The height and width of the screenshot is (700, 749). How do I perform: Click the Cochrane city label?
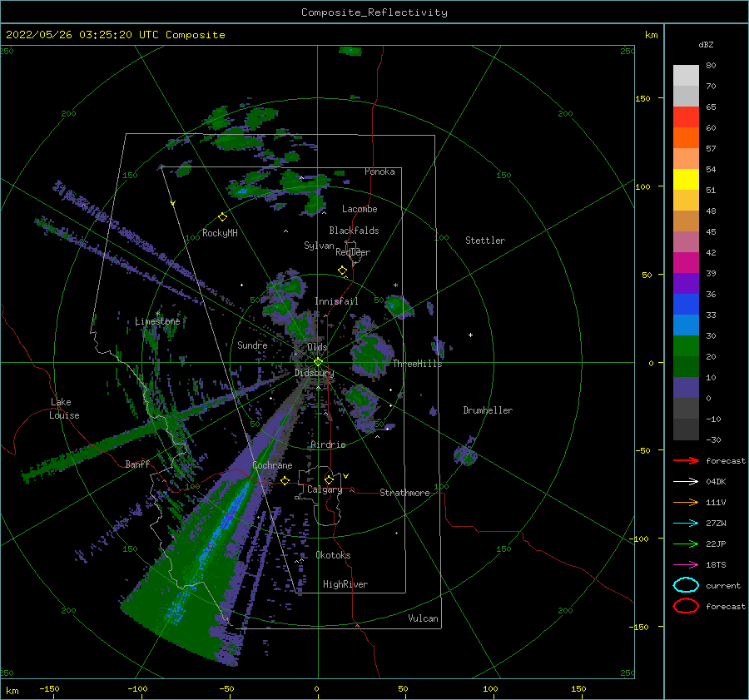pyautogui.click(x=272, y=465)
